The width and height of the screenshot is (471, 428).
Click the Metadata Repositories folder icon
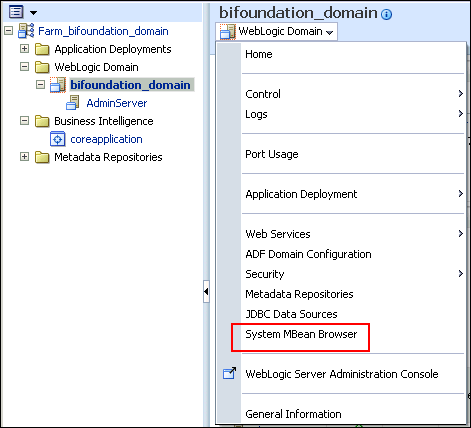[42, 157]
